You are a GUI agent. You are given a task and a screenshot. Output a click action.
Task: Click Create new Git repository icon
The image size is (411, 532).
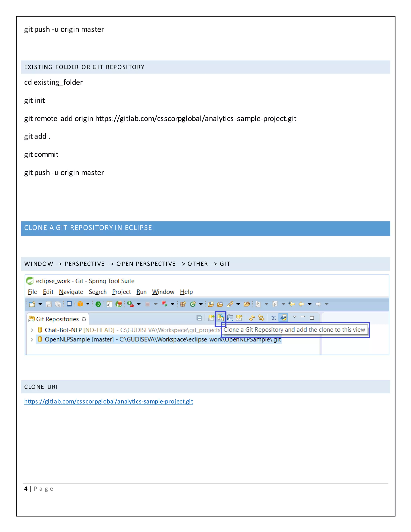coord(239,318)
